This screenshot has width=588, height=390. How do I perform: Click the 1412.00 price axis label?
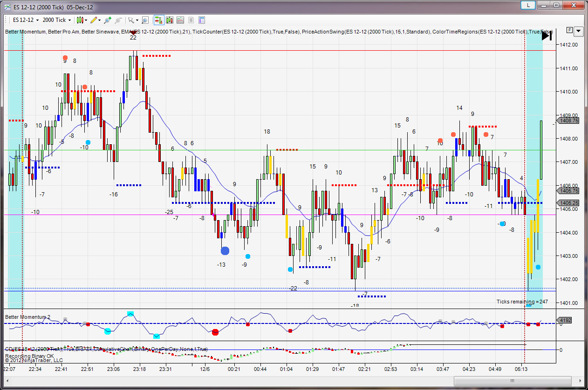(569, 45)
